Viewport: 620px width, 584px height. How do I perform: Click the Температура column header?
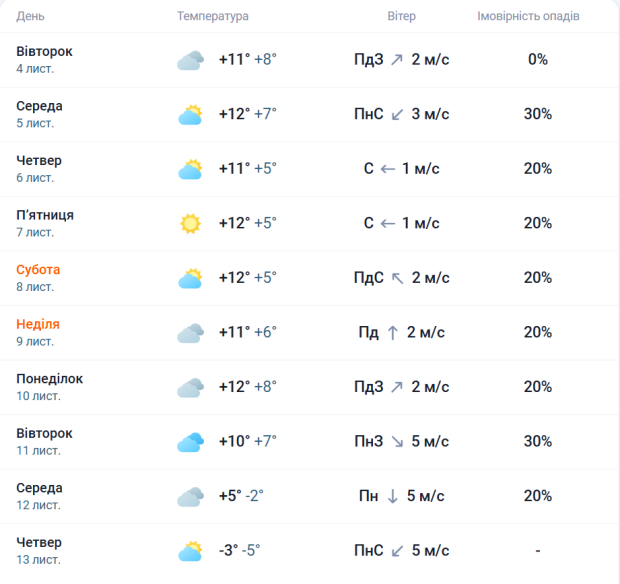(213, 17)
